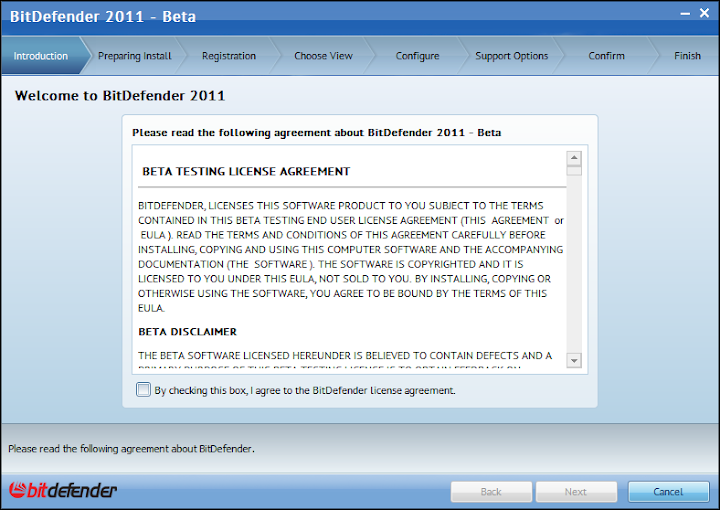
Task: Check the BitDefender license agreement box
Action: pyautogui.click(x=143, y=390)
